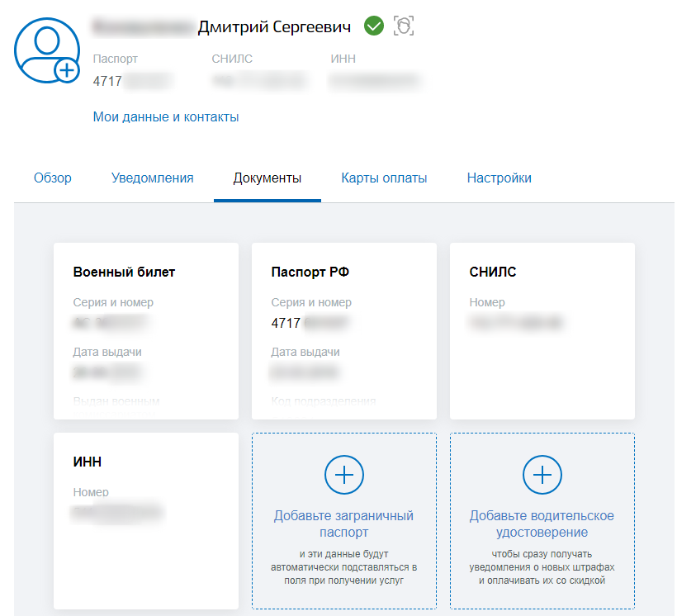Image resolution: width=696 pixels, height=616 pixels.
Task: Click driver's license fines notification description
Action: click(542, 567)
